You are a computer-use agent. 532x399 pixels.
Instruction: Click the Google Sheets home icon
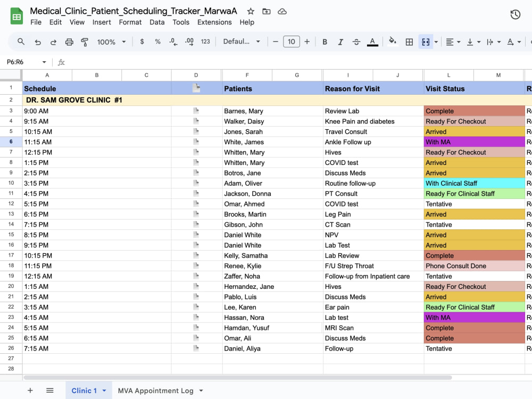pyautogui.click(x=16, y=16)
